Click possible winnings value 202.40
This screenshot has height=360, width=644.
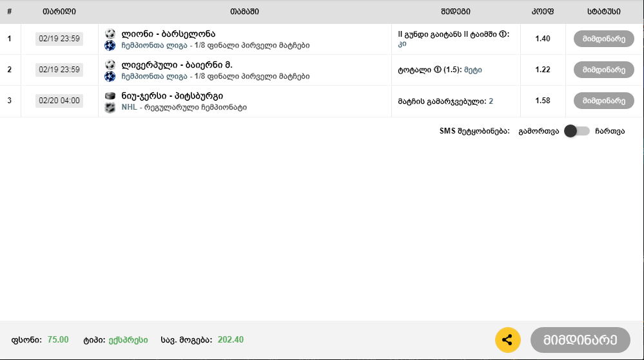pos(230,340)
